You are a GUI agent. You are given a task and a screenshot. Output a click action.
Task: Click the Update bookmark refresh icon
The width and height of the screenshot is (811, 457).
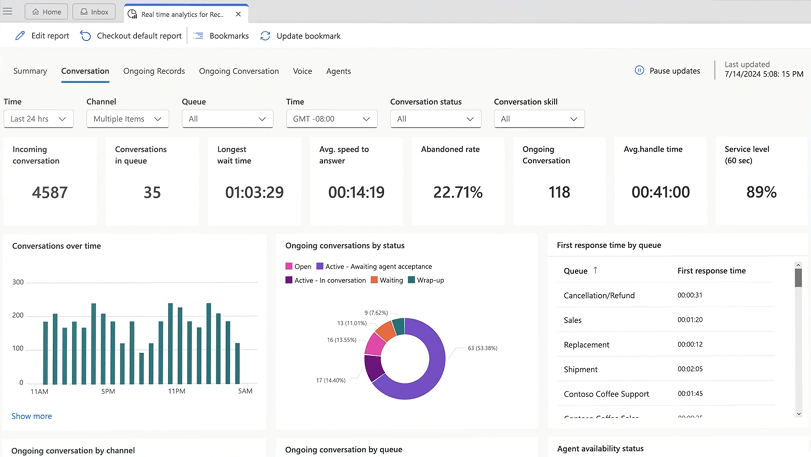tap(265, 36)
